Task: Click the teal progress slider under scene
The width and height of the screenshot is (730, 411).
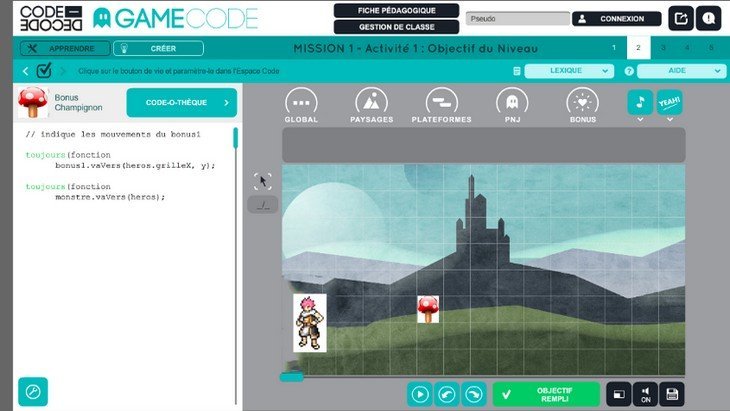Action: pos(292,377)
